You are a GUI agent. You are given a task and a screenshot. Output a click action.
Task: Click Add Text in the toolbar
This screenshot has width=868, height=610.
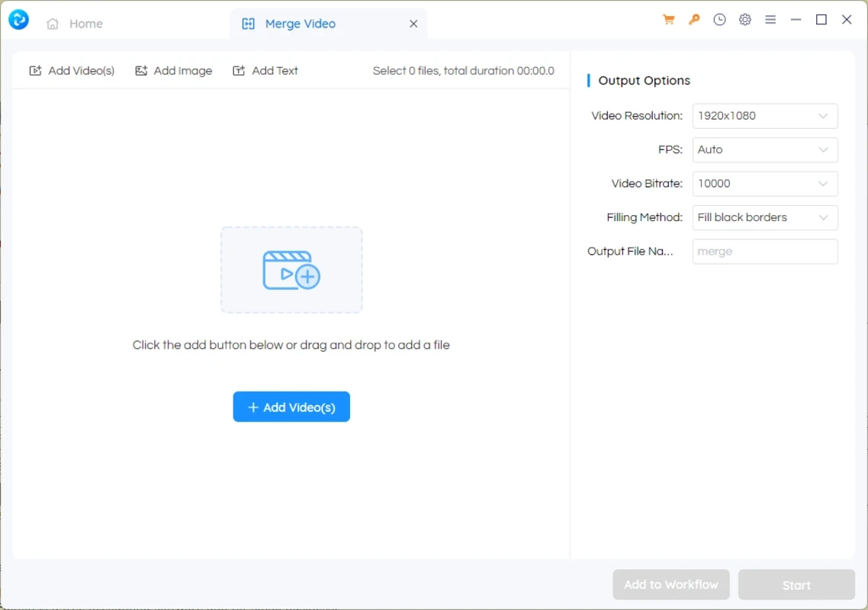(x=265, y=71)
